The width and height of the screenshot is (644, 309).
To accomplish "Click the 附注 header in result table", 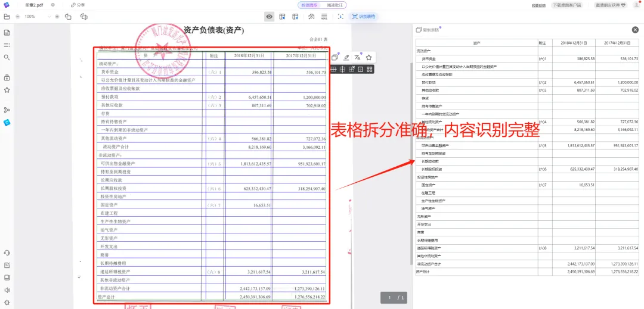I will [544, 43].
